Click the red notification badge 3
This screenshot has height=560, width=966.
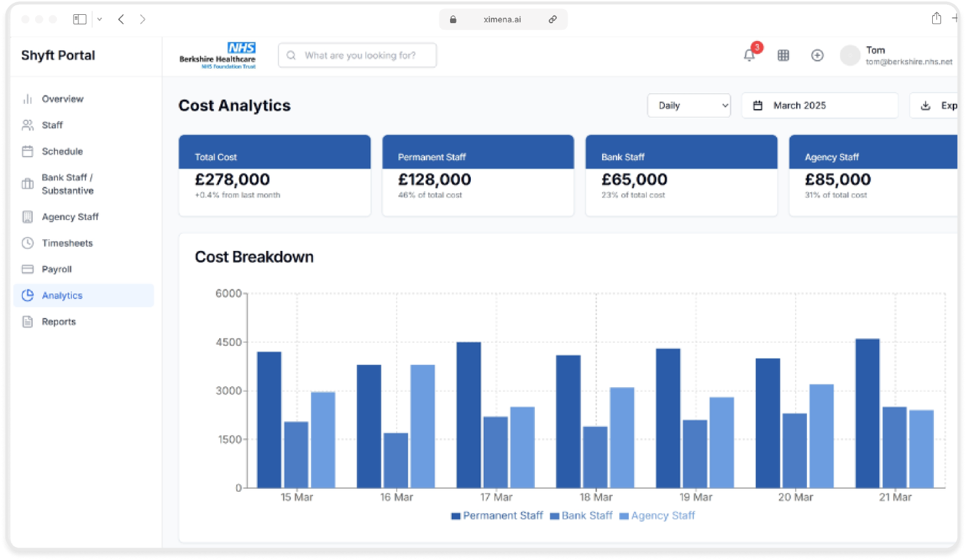[x=757, y=47]
